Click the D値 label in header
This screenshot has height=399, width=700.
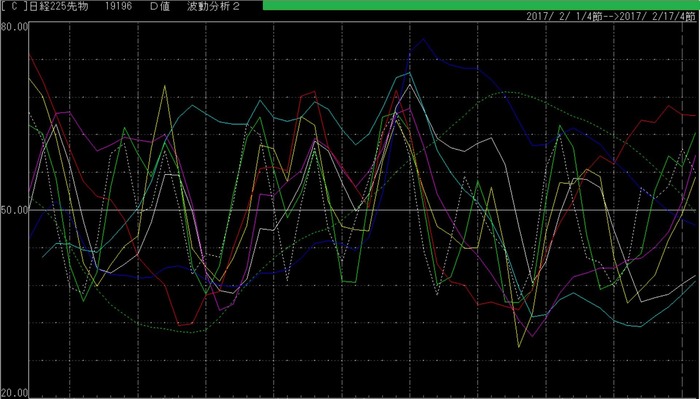[x=160, y=6]
